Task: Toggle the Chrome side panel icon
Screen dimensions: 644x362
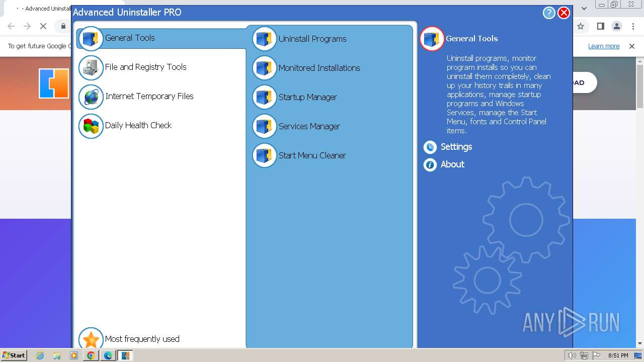Action: pyautogui.click(x=600, y=26)
